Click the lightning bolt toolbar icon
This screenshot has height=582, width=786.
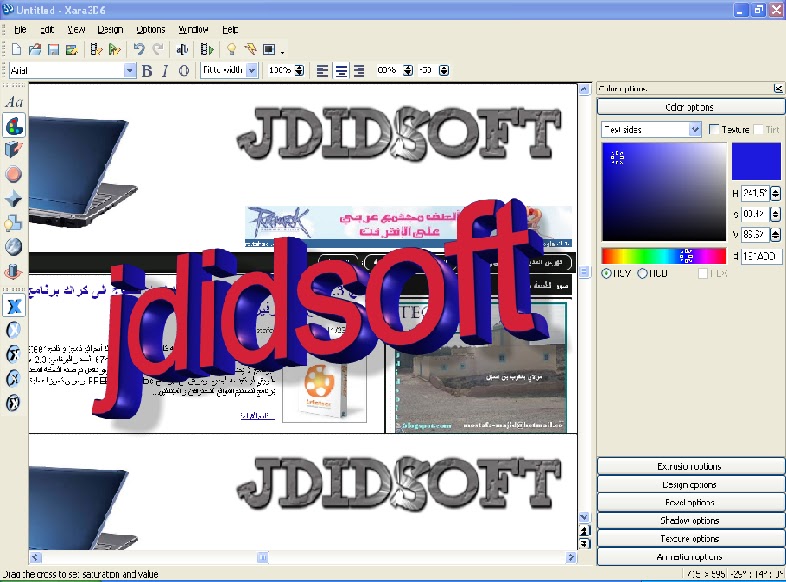250,49
